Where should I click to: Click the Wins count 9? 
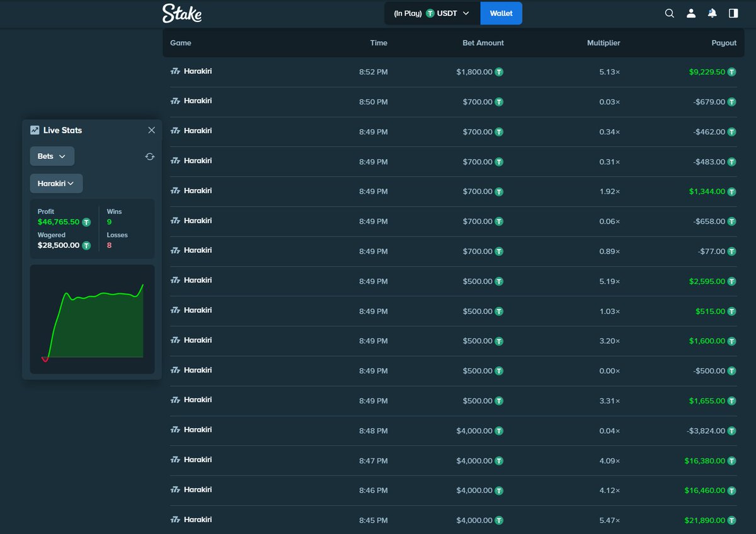110,223
